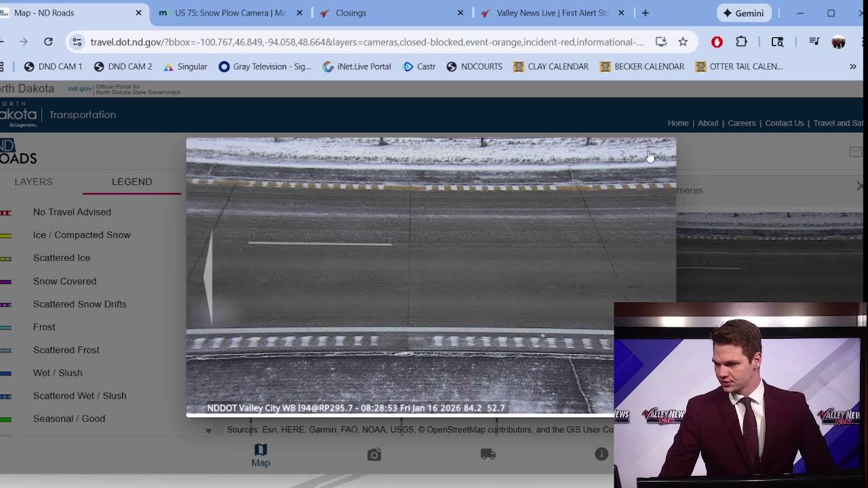Image resolution: width=868 pixels, height=488 pixels.
Task: Reload the ND Roads page
Action: 48,42
